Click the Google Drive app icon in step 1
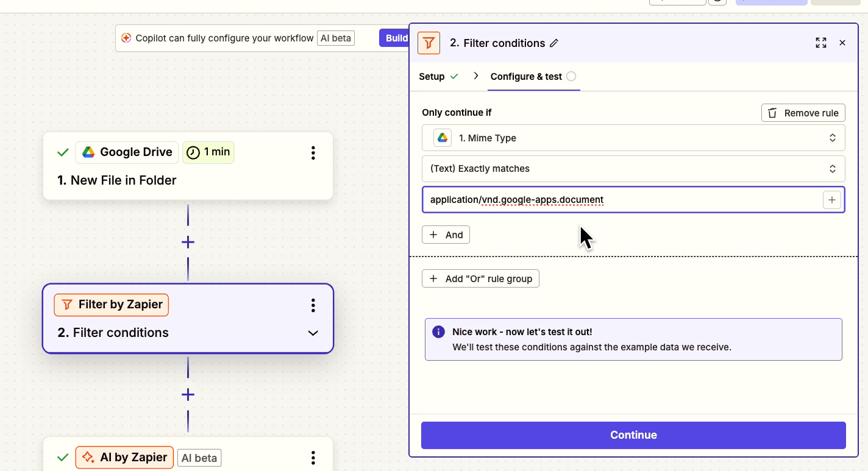The height and width of the screenshot is (471, 868). click(x=88, y=152)
